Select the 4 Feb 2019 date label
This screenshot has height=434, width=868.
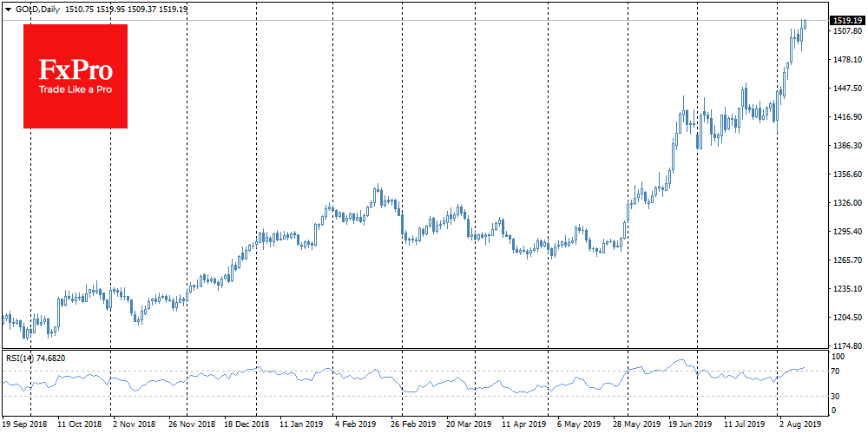tap(356, 426)
